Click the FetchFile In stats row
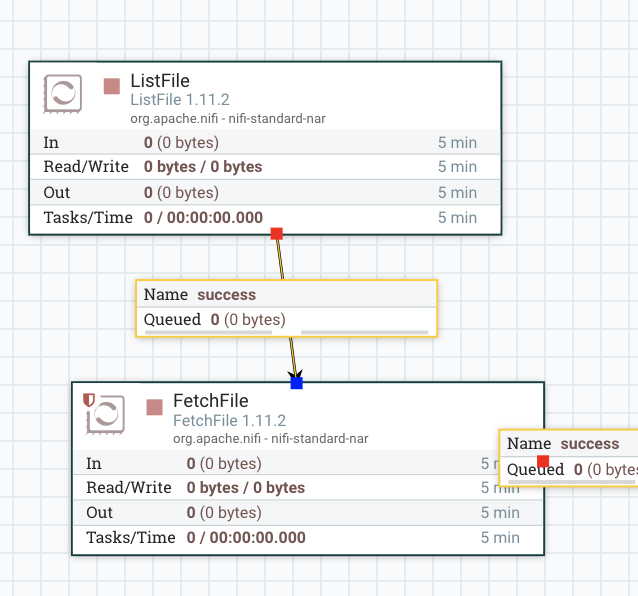Screen dimensions: 638x596 pyautogui.click(x=300, y=464)
